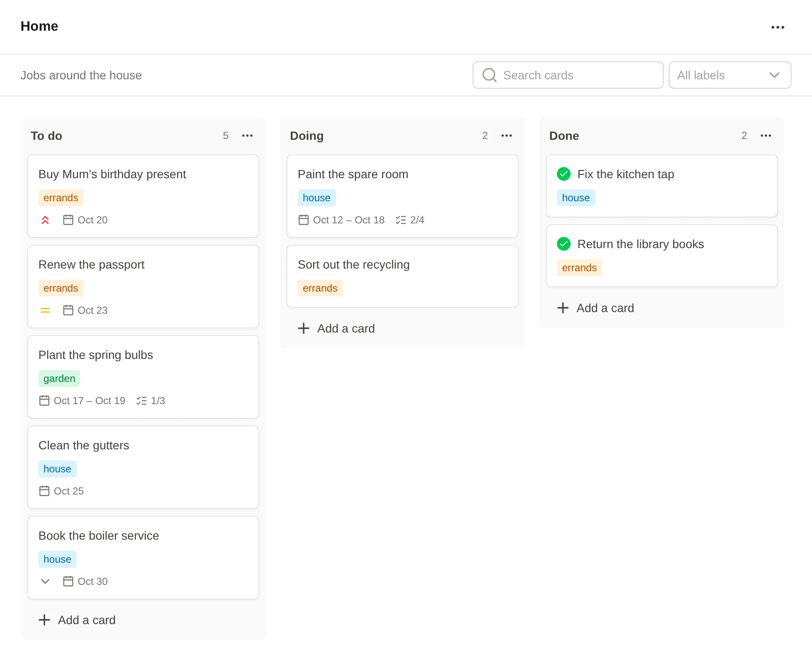Click the Oct 23 due date
Viewport: 812px width, 665px height.
pos(93,310)
